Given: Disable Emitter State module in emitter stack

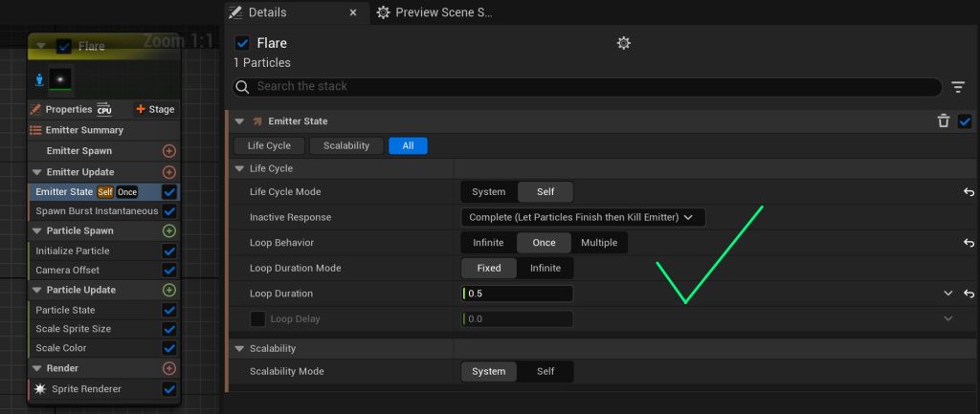Looking at the screenshot, I should [168, 191].
